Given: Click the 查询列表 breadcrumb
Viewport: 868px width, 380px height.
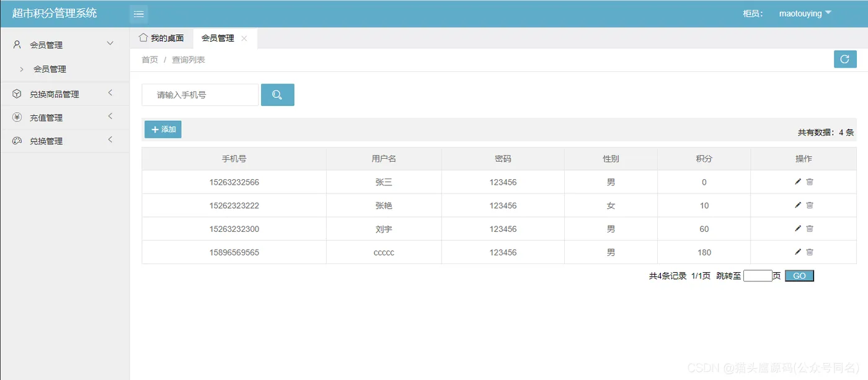Looking at the screenshot, I should click(x=188, y=60).
